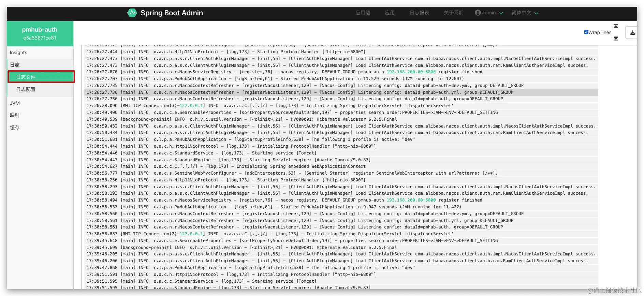Click the pmhub-auth application header
644x296 pixels.
pos(40,33)
